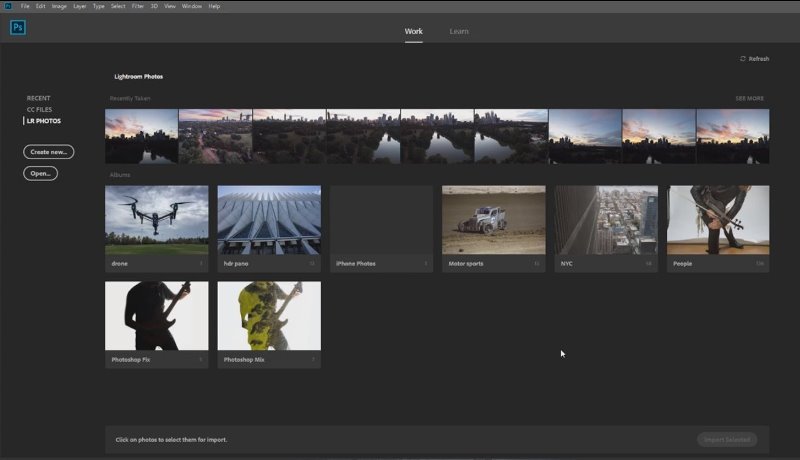The height and width of the screenshot is (460, 800).
Task: Click the SEE MORE link
Action: pos(749,98)
